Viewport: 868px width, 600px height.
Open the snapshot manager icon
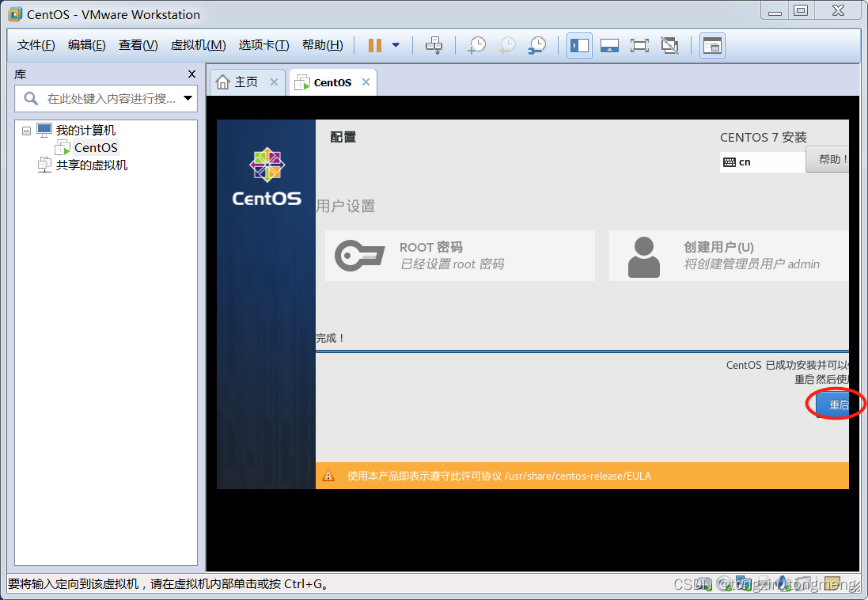(537, 45)
